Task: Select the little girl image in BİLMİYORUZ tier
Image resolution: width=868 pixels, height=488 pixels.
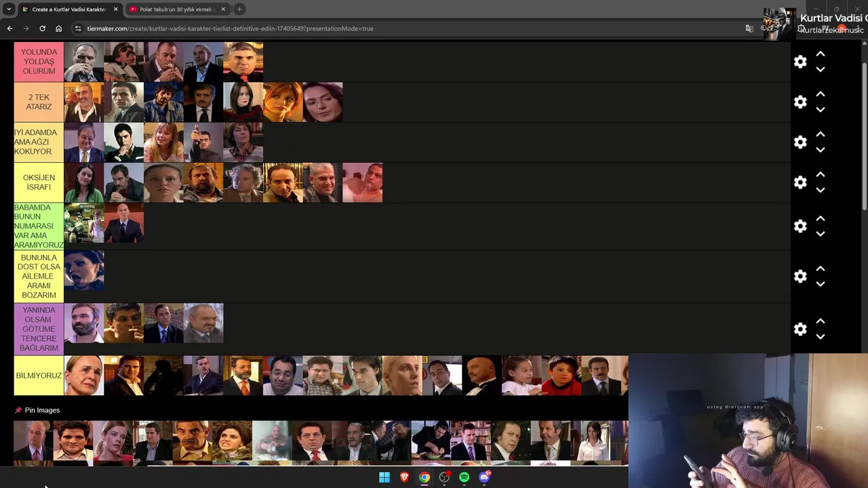Action: tap(521, 375)
